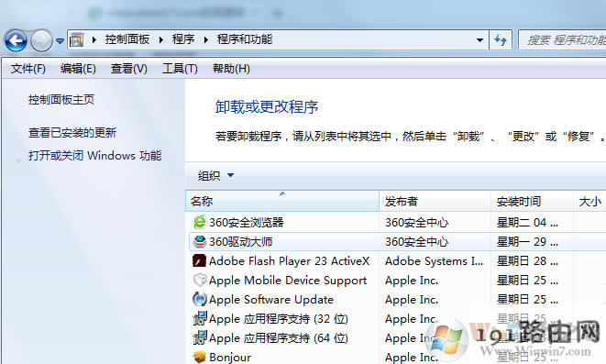Click the Adobe Flash Player icon
This screenshot has width=606, height=364.
(200, 260)
